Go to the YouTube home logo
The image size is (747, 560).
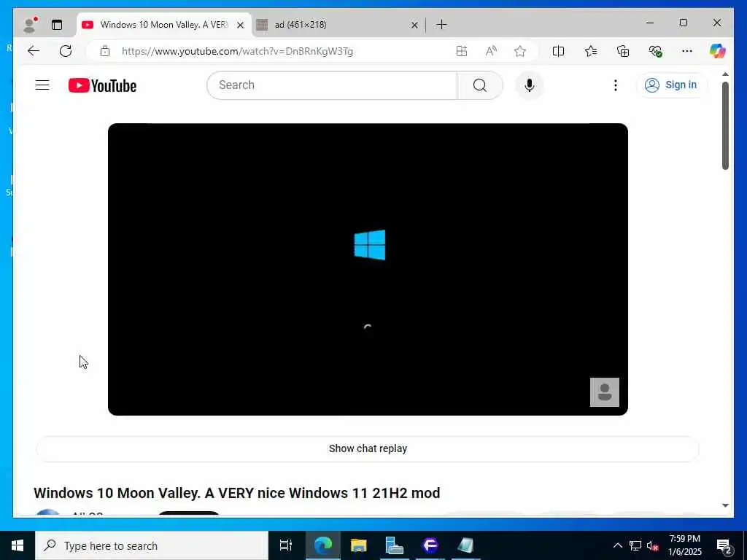pos(102,85)
